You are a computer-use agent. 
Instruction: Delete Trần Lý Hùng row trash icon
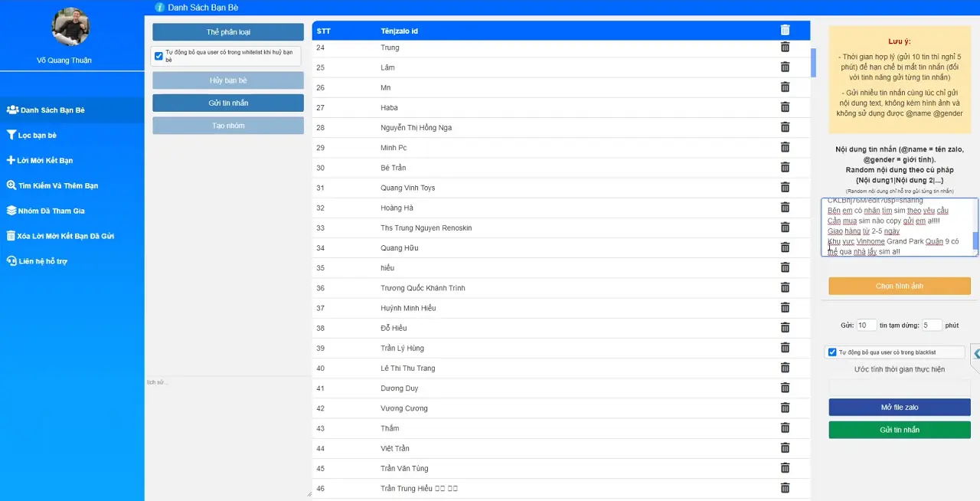[x=785, y=348]
